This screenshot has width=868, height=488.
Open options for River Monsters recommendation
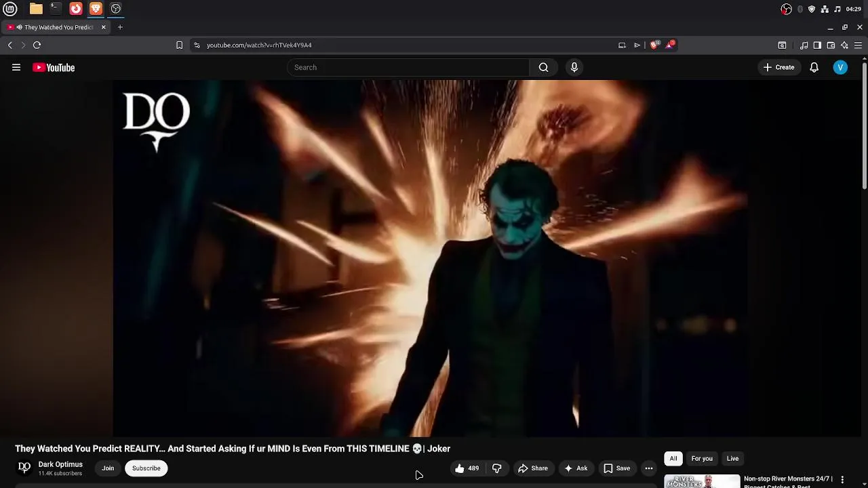point(842,480)
